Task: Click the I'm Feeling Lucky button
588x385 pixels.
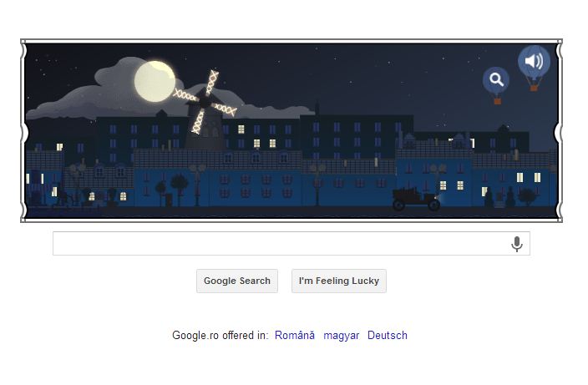Action: [339, 281]
